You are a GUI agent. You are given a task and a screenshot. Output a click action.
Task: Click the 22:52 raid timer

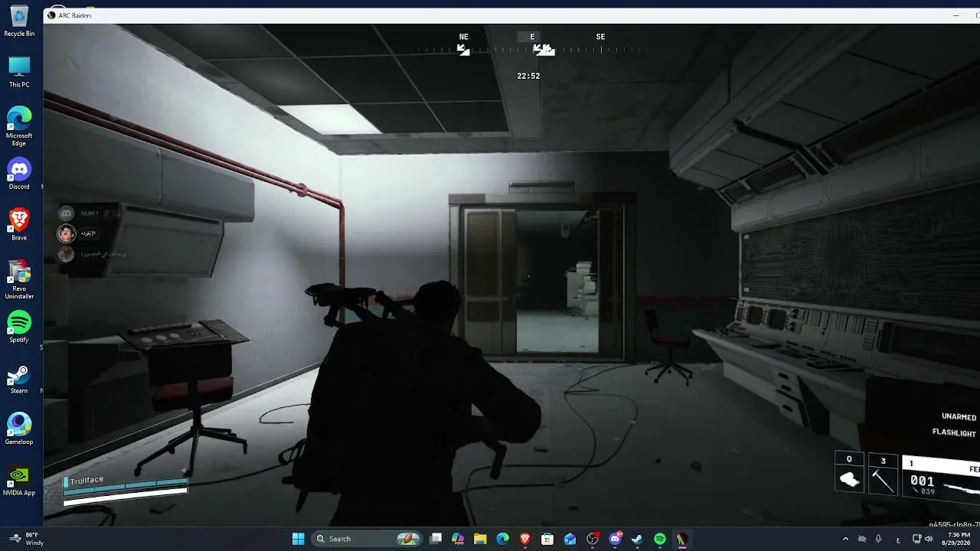click(528, 76)
